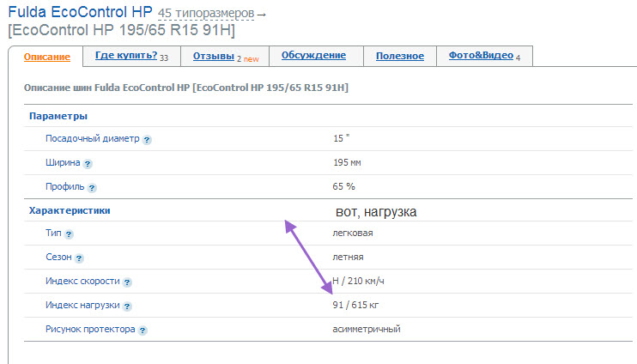Viewport: 637px width, 364px height.
Task: Click the [EcoControl HP 195/65 R15 91H] subtitle
Action: tap(121, 30)
